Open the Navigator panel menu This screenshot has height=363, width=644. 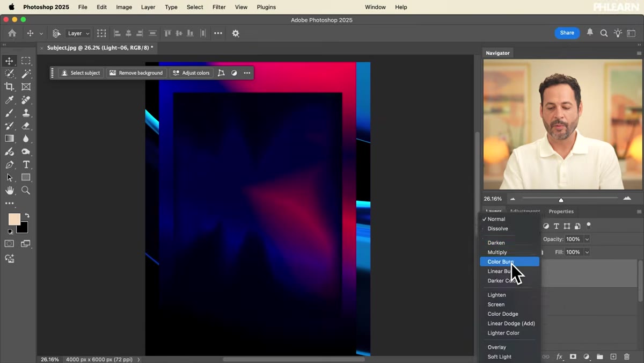(x=639, y=53)
